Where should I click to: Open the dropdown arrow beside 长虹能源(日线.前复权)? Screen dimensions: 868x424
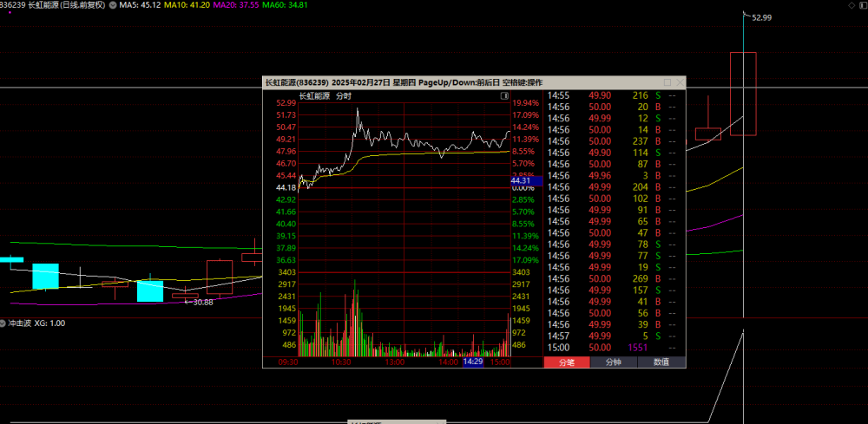click(x=113, y=5)
